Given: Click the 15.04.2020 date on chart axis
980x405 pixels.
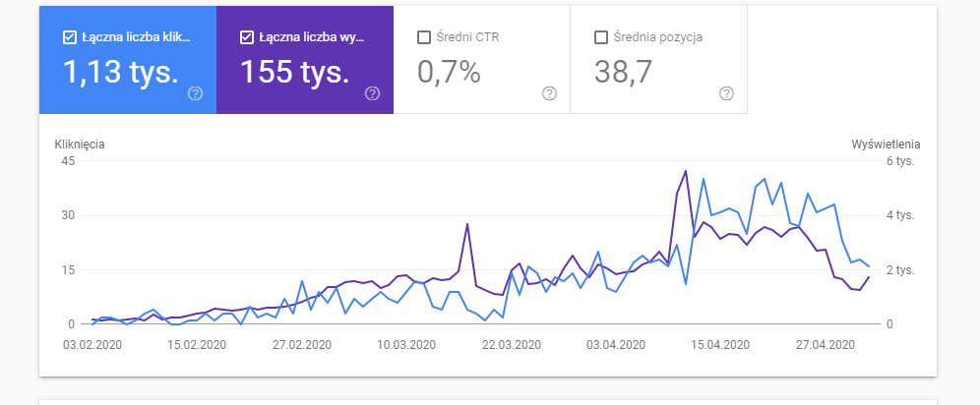Looking at the screenshot, I should [x=720, y=345].
